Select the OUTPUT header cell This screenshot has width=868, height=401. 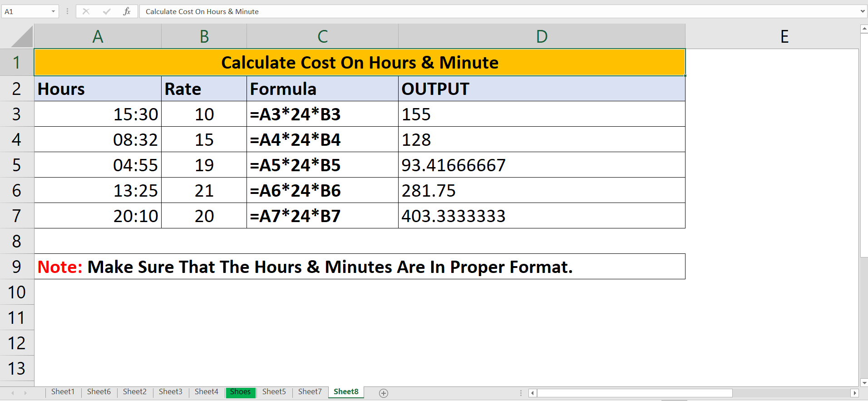[x=542, y=89]
